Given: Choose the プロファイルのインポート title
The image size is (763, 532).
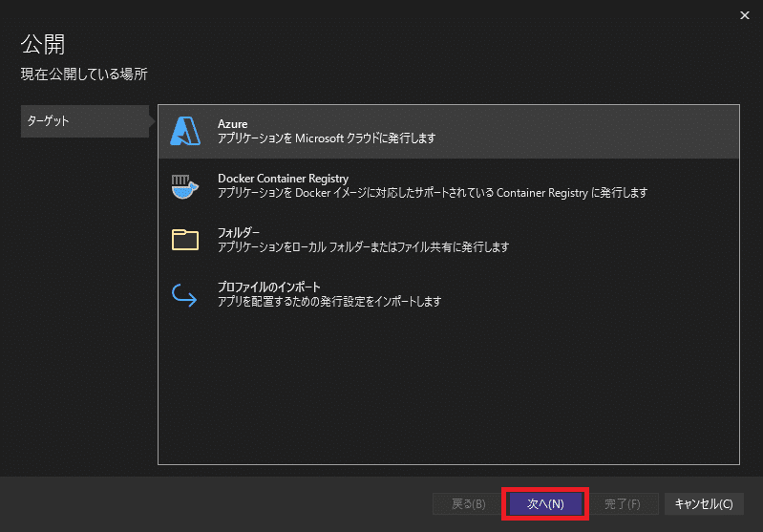Looking at the screenshot, I should 269,287.
